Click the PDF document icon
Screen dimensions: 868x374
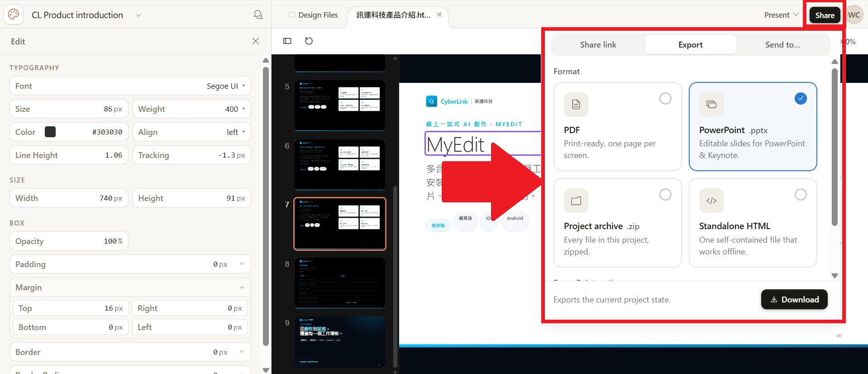[x=576, y=105]
